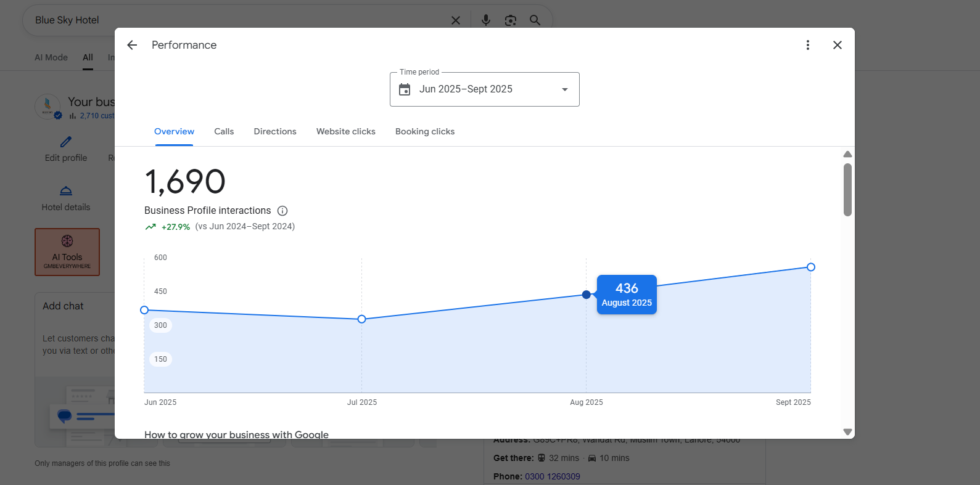Click the hotel phone number link

pos(552,476)
